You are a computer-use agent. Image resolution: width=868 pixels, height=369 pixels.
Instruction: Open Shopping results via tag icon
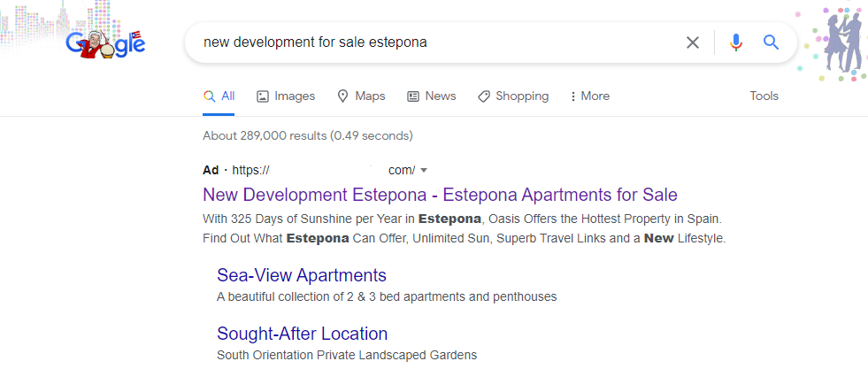[483, 96]
